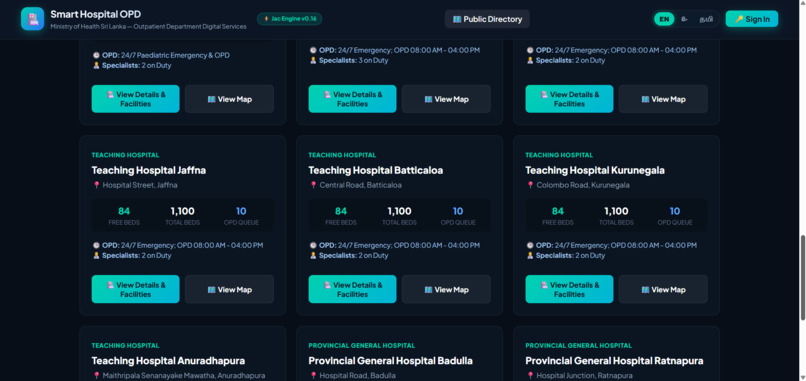Click the 1,100 total beds value for Kurunegala
806x381 pixels.
[616, 211]
